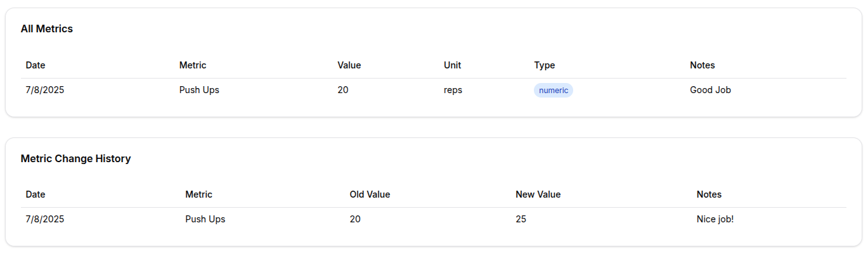Click Push Ups in the Change History row
This screenshot has height=254, width=868.
(205, 219)
